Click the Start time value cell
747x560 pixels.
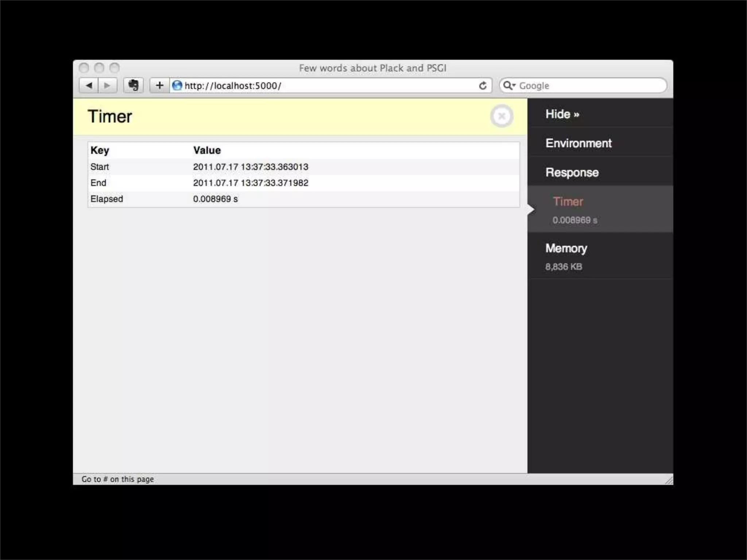(251, 167)
